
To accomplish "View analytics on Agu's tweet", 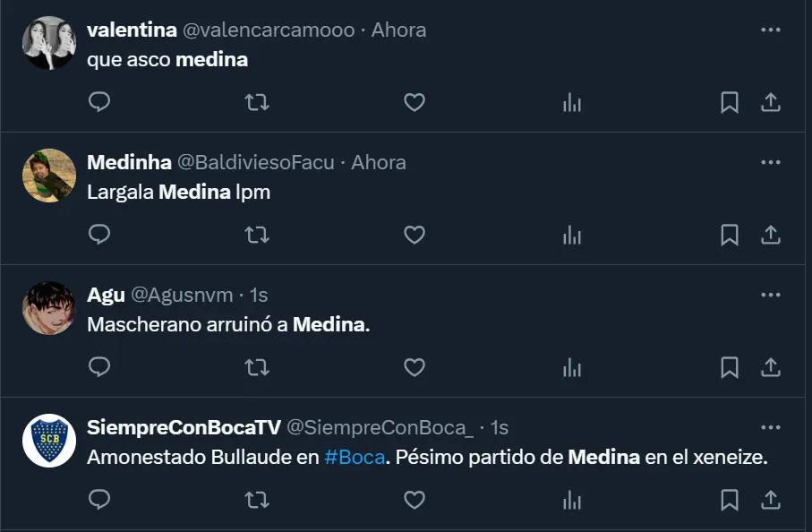I will point(572,368).
